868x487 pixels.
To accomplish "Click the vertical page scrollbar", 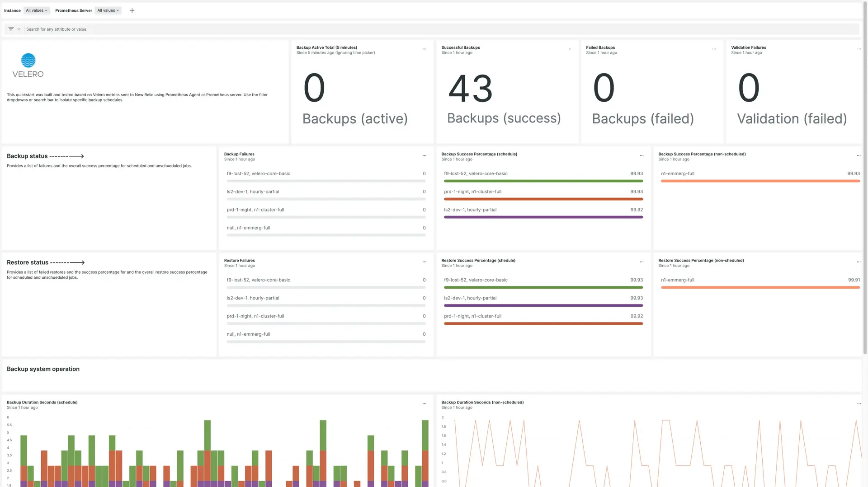I will pyautogui.click(x=865, y=181).
